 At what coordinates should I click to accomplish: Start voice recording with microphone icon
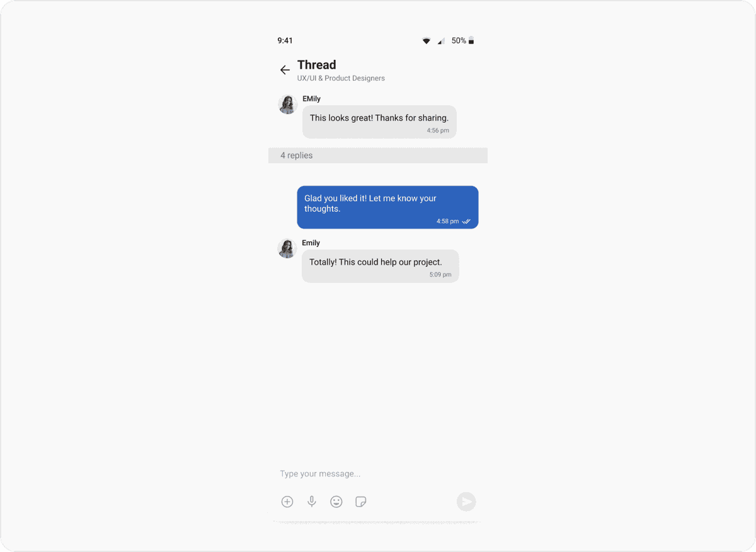click(x=312, y=502)
